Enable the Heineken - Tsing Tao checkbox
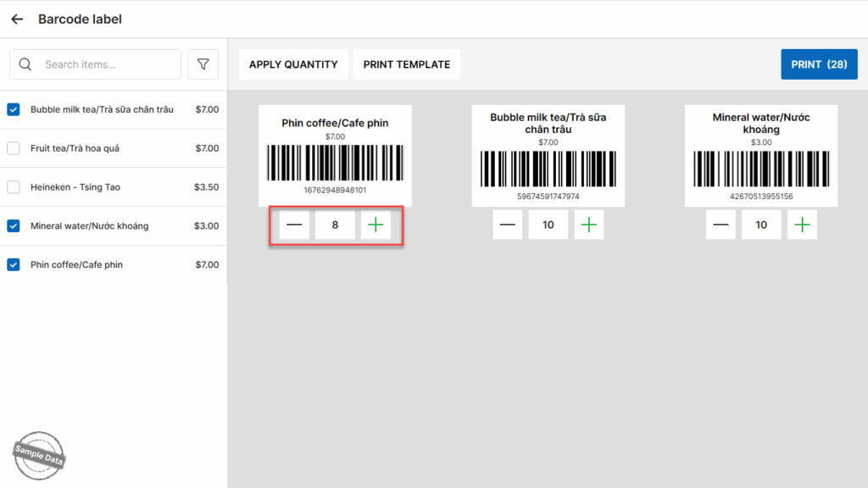Screen dimensions: 868x488 (x=14, y=187)
